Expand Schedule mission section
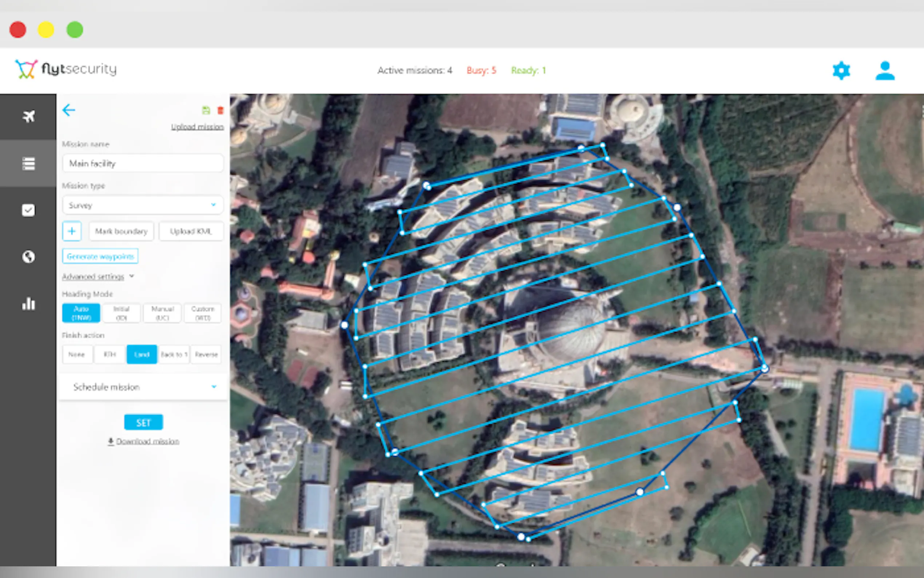 143,387
